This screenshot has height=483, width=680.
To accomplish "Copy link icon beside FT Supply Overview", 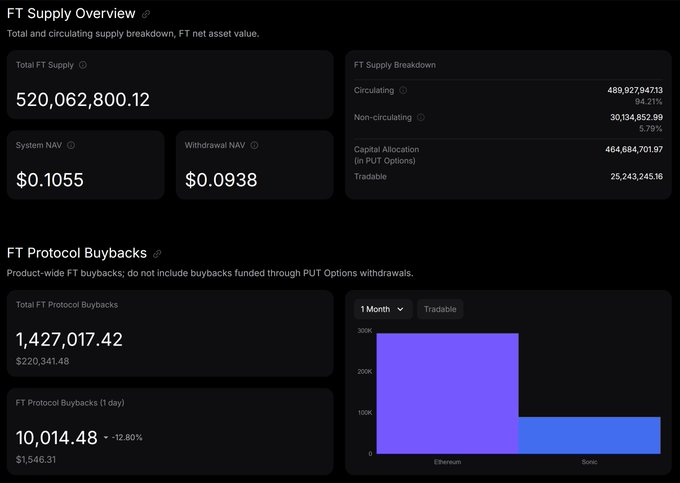I will 146,14.
